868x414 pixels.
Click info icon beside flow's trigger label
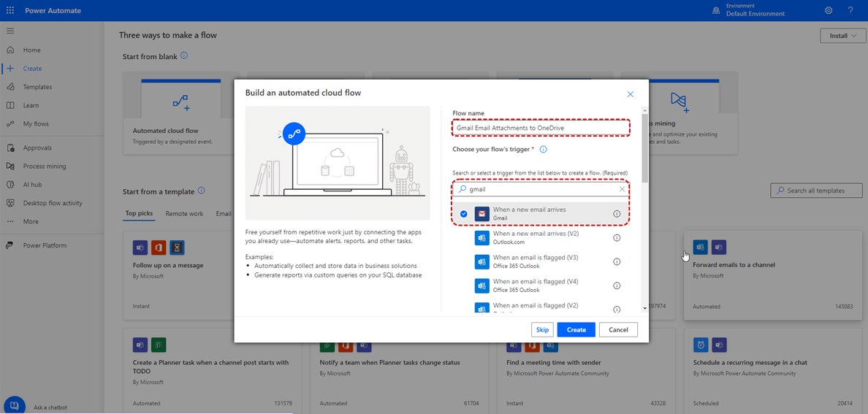click(x=543, y=150)
